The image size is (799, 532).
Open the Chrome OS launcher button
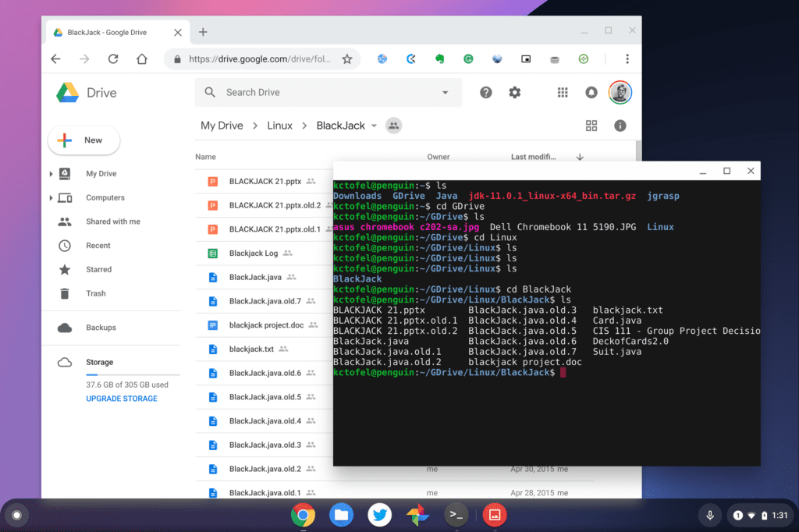16,515
